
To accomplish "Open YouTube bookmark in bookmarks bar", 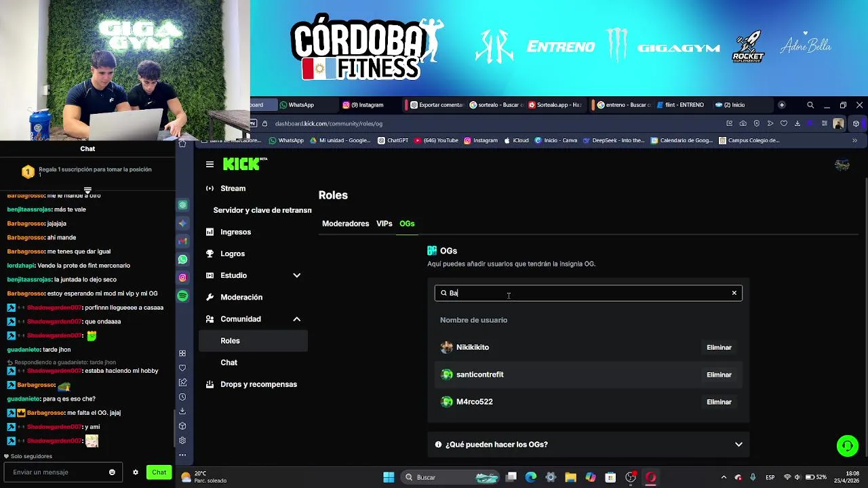I will coord(436,140).
